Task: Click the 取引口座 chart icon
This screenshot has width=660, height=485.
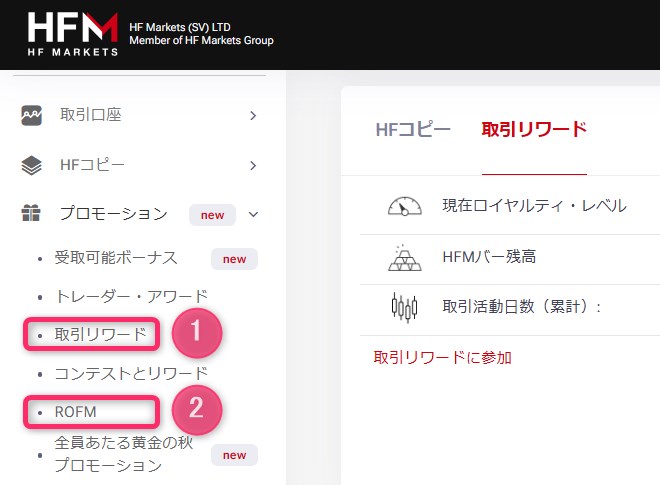Action: pos(32,115)
